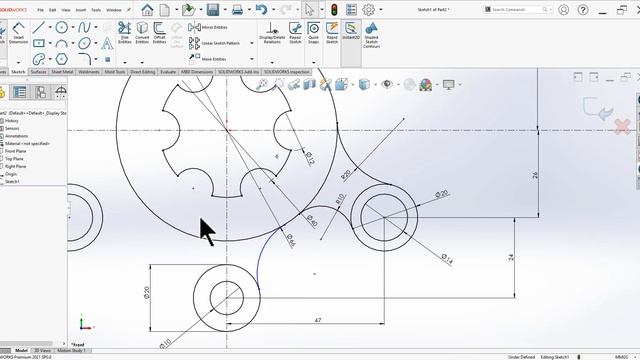Image resolution: width=640 pixels, height=360 pixels.
Task: Select the Ellipse sketch tool
Action: pyautogui.click(x=84, y=43)
